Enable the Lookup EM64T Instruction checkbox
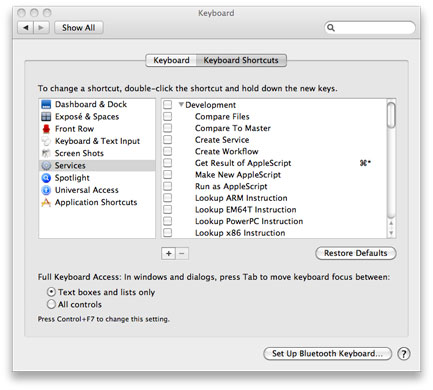Image resolution: width=433 pixels, height=390 pixels. pos(168,210)
